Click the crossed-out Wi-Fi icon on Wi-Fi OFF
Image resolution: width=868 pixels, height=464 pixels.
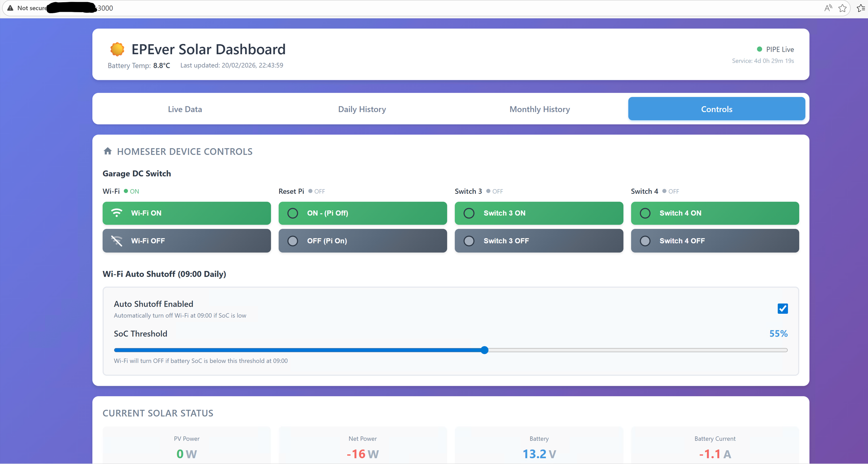(x=117, y=241)
